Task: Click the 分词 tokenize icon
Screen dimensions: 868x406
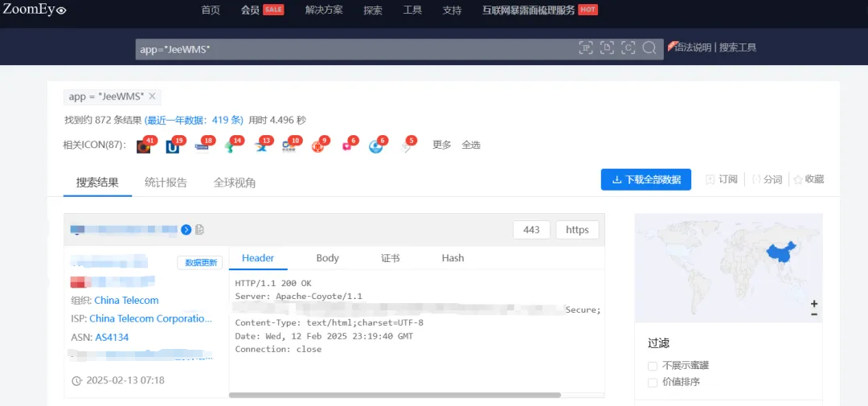Action: click(756, 179)
